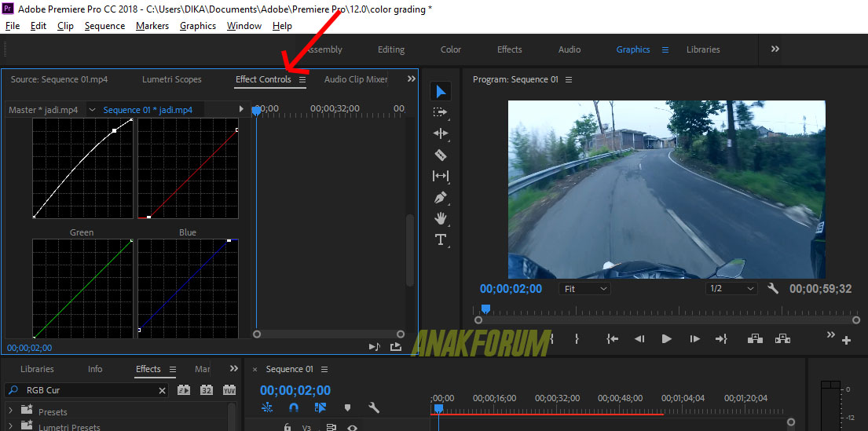Open Effects panel menu icon
Viewport: 868px width, 431px height.
click(x=172, y=370)
